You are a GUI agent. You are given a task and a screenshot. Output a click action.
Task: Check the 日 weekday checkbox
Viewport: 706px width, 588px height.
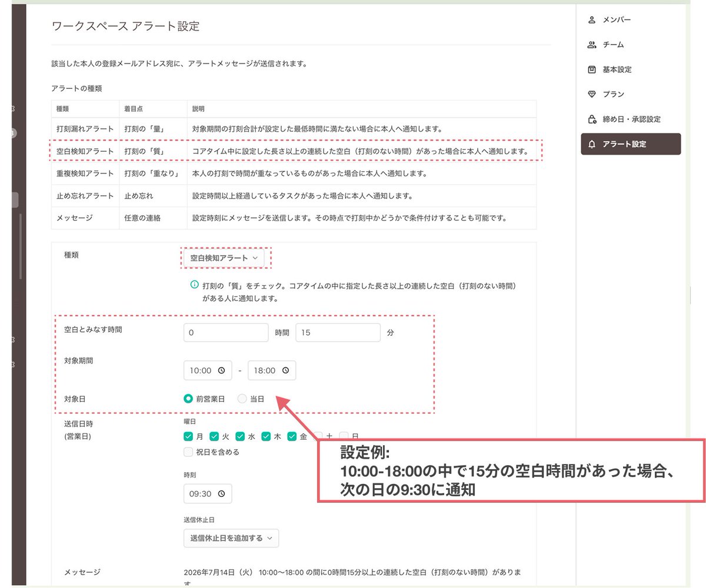(344, 436)
